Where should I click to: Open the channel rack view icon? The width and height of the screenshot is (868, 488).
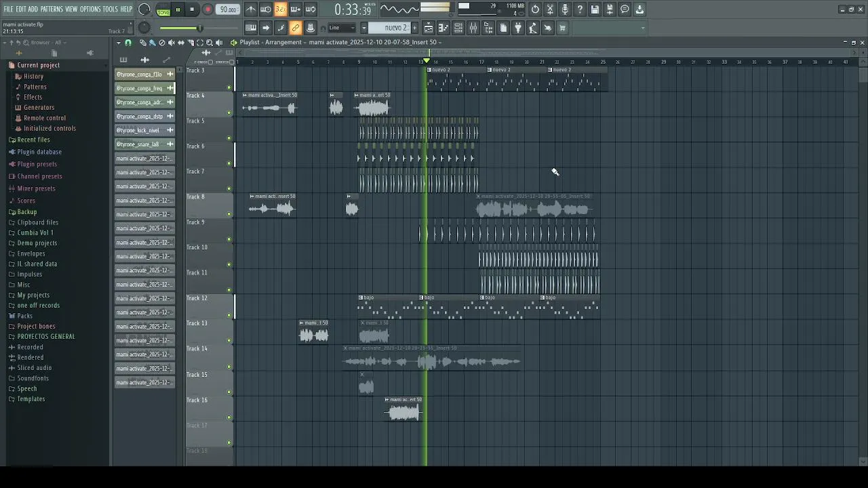tap(458, 28)
